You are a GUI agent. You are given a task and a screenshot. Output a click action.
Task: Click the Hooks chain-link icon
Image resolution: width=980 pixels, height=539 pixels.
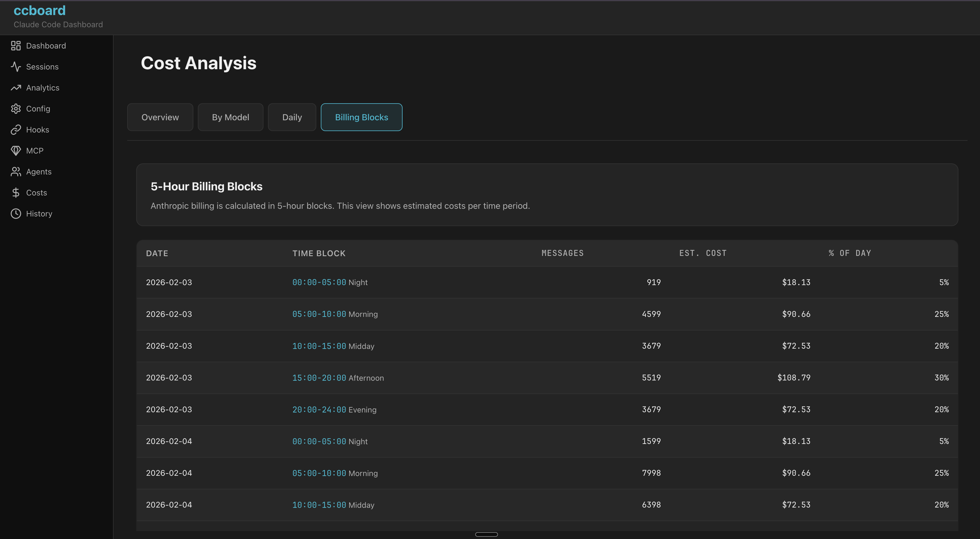[x=16, y=130]
